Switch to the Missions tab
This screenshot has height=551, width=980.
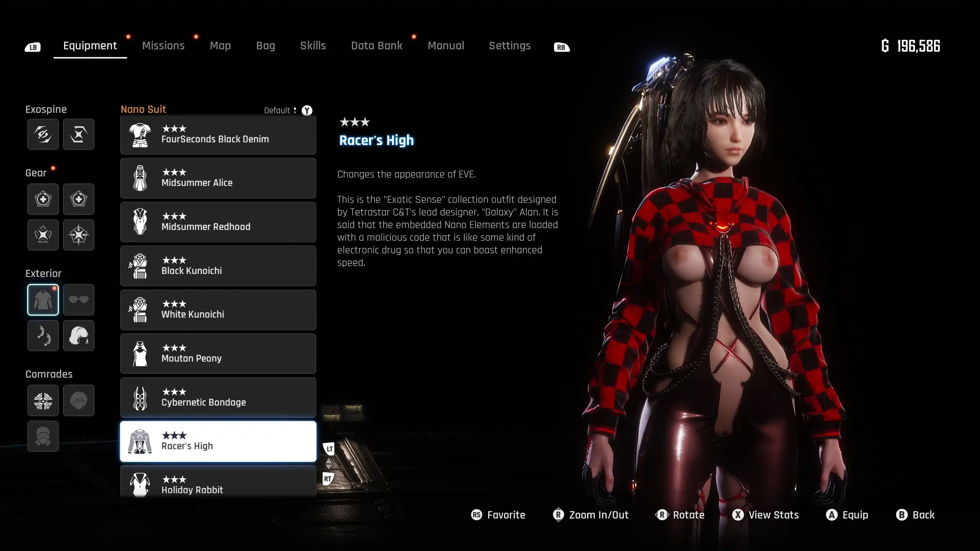coord(163,46)
